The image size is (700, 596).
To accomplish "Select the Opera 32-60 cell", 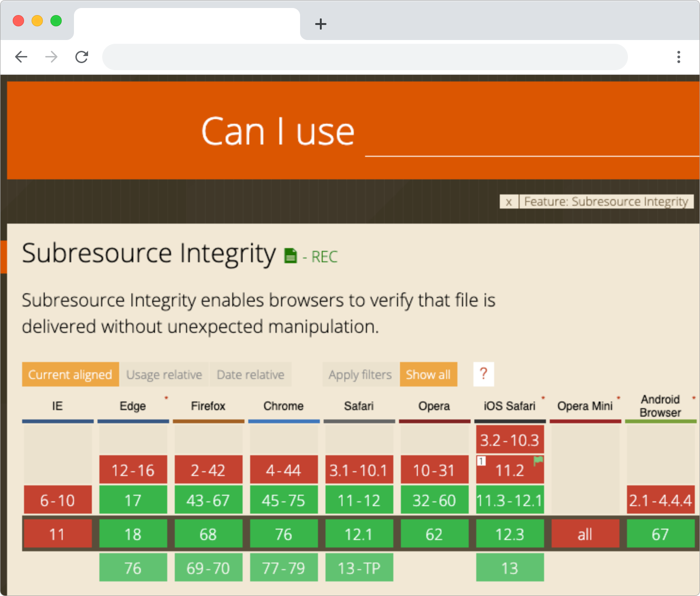I will (x=434, y=500).
